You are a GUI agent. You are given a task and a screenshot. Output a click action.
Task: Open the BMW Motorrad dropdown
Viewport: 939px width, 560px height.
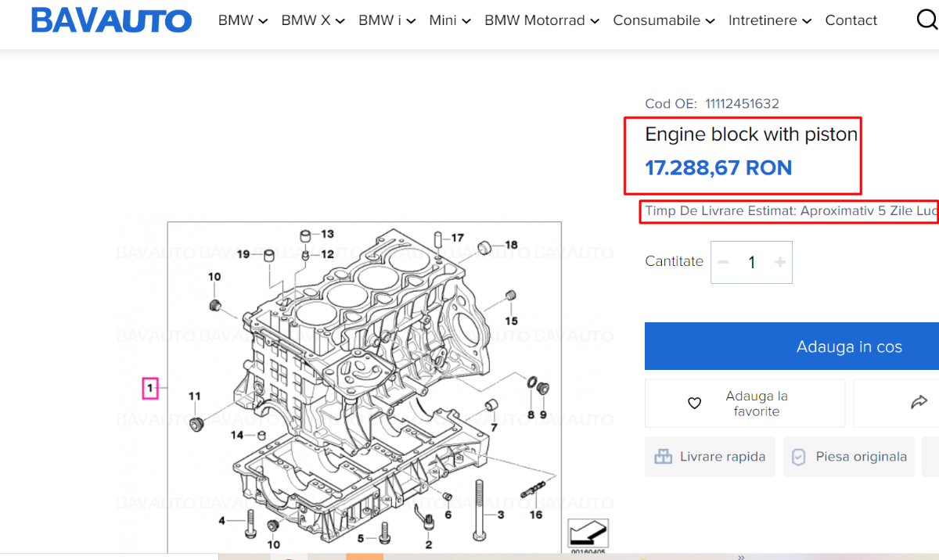(x=542, y=20)
